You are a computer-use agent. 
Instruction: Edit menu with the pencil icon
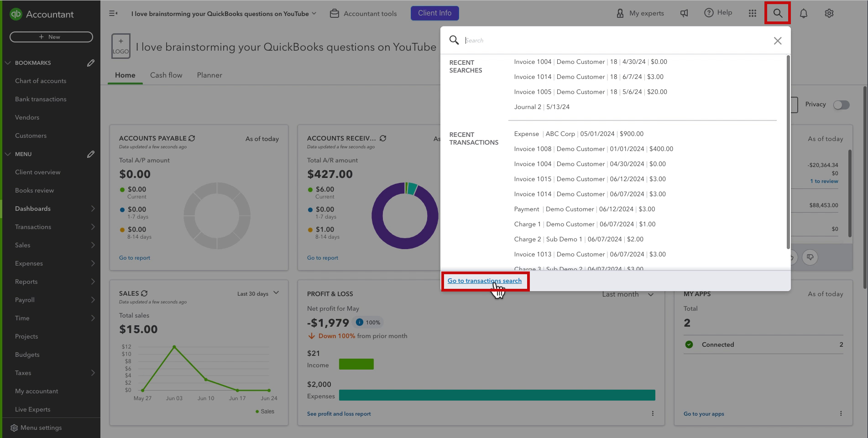[91, 154]
